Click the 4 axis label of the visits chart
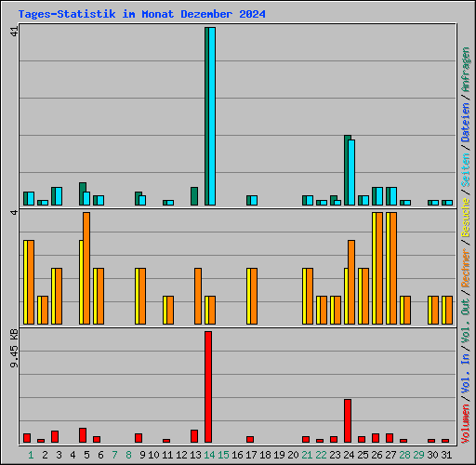 coord(14,212)
